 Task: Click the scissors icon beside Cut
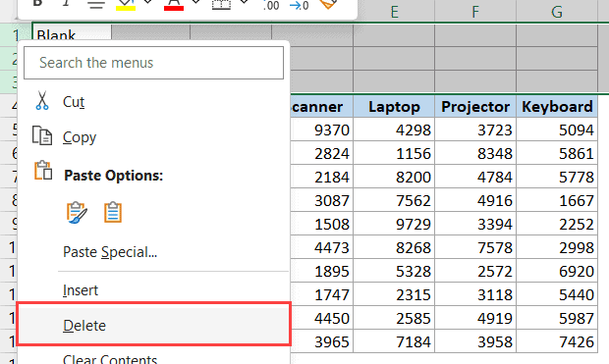point(42,100)
